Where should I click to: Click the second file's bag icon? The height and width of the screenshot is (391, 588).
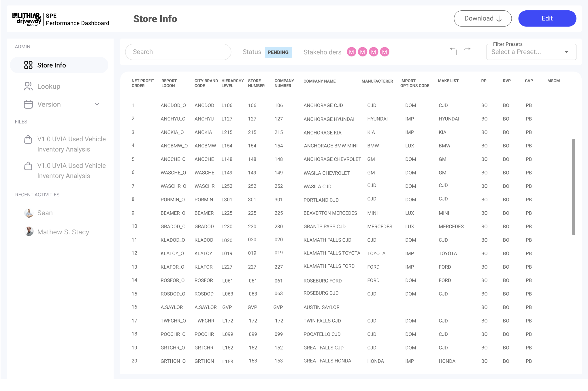coord(28,166)
